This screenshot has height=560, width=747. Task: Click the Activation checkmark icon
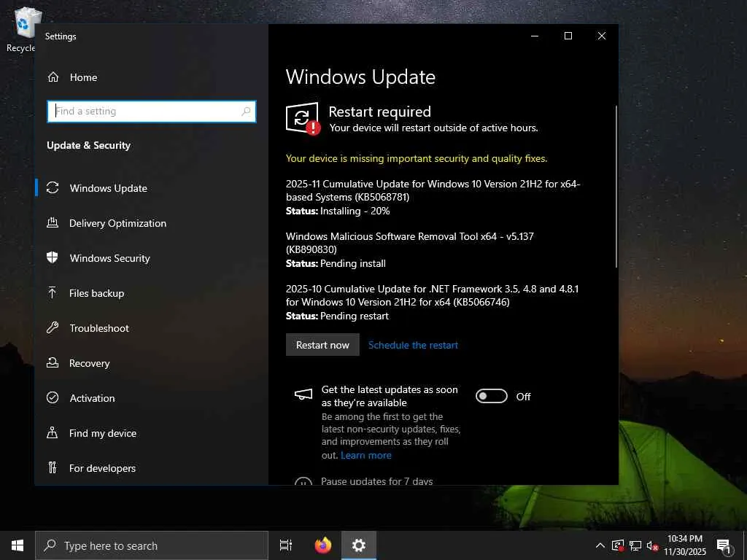[53, 397]
